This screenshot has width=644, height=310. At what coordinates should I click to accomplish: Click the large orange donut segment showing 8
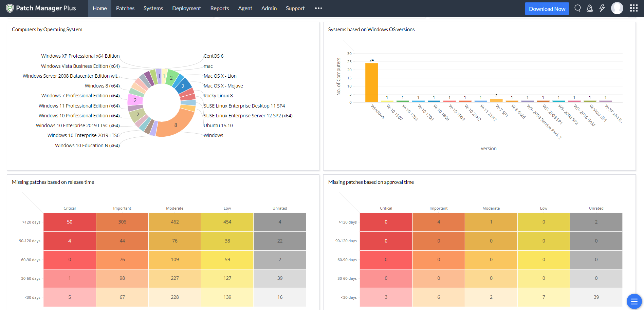tap(176, 125)
